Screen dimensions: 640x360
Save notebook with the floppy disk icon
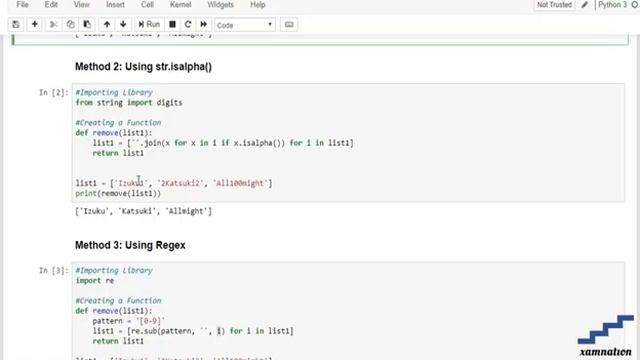point(16,24)
